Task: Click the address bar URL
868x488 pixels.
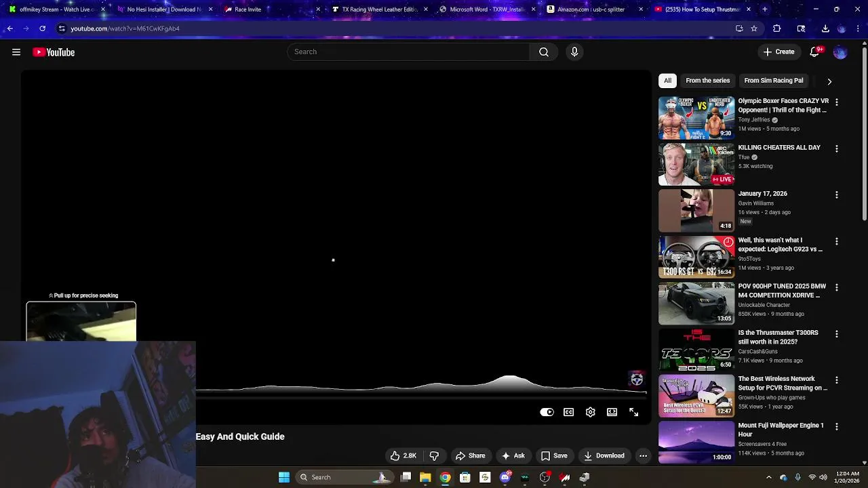Action: pyautogui.click(x=125, y=28)
